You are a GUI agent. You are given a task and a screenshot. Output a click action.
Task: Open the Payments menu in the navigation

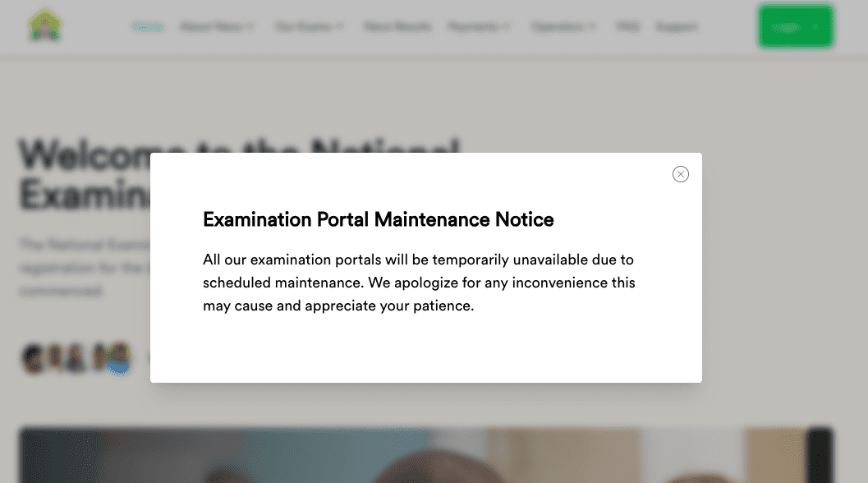tap(474, 25)
